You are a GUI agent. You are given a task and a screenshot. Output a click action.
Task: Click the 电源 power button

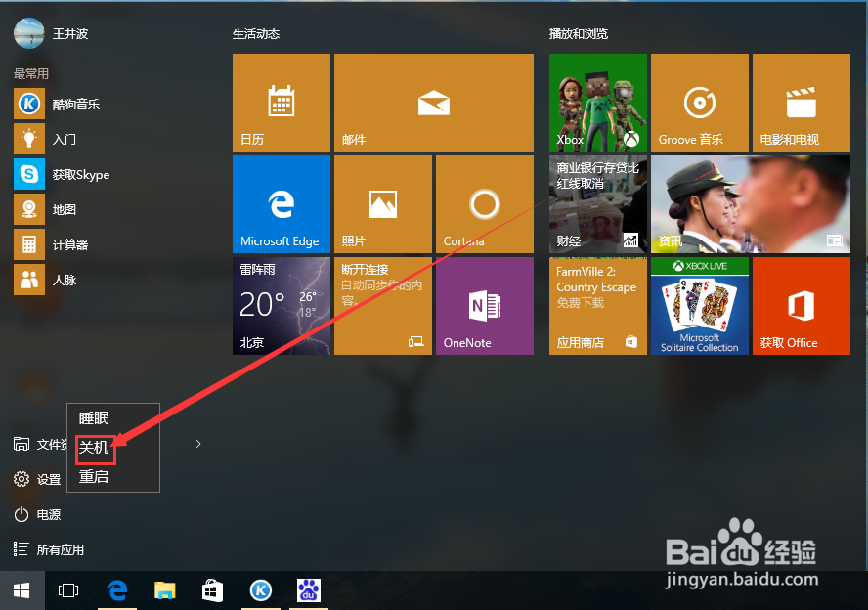(37, 515)
